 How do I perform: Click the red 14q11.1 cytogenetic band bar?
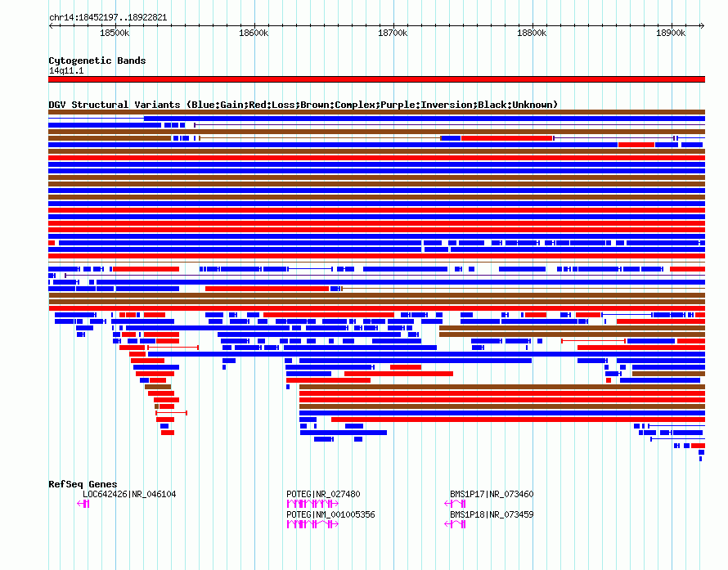point(376,79)
